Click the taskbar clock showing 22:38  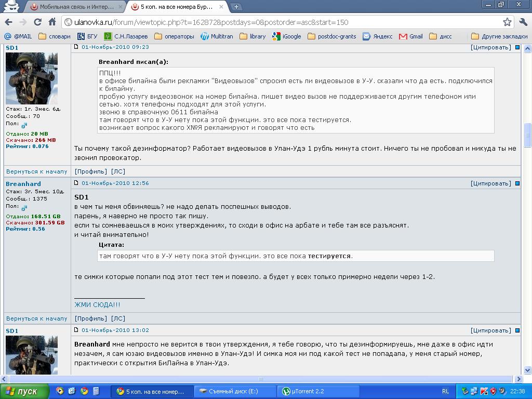click(x=517, y=391)
